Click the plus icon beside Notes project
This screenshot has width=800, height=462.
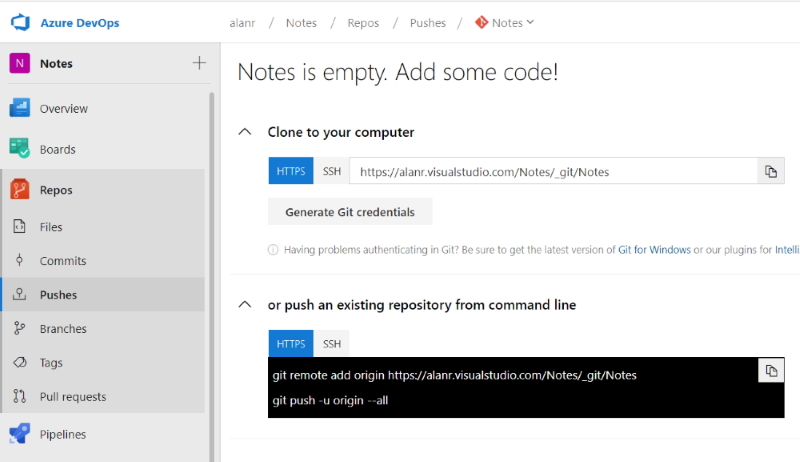click(x=199, y=63)
